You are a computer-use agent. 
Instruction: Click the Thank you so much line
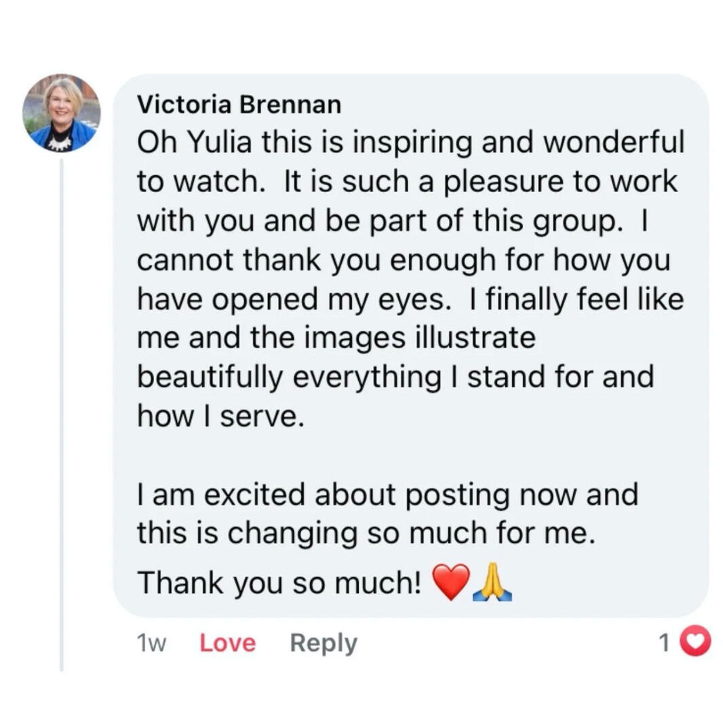tap(279, 583)
